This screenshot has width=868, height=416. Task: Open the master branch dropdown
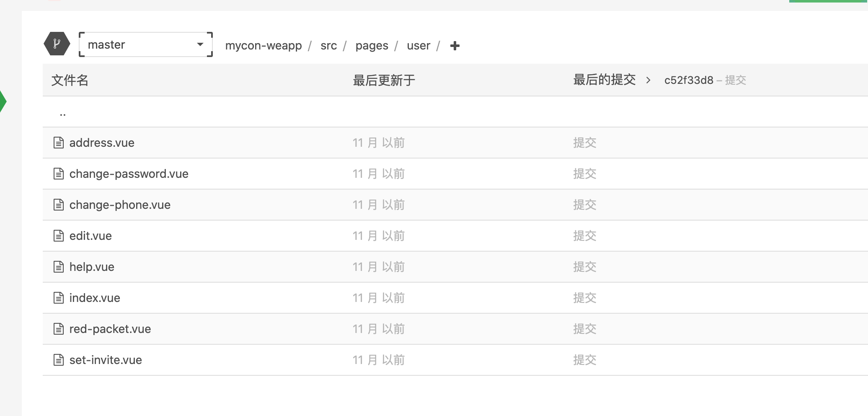(x=145, y=44)
